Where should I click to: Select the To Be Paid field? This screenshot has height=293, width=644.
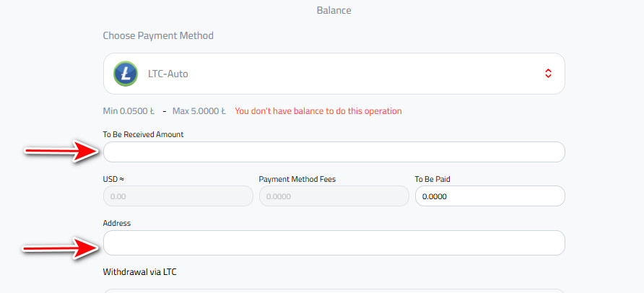(x=490, y=196)
